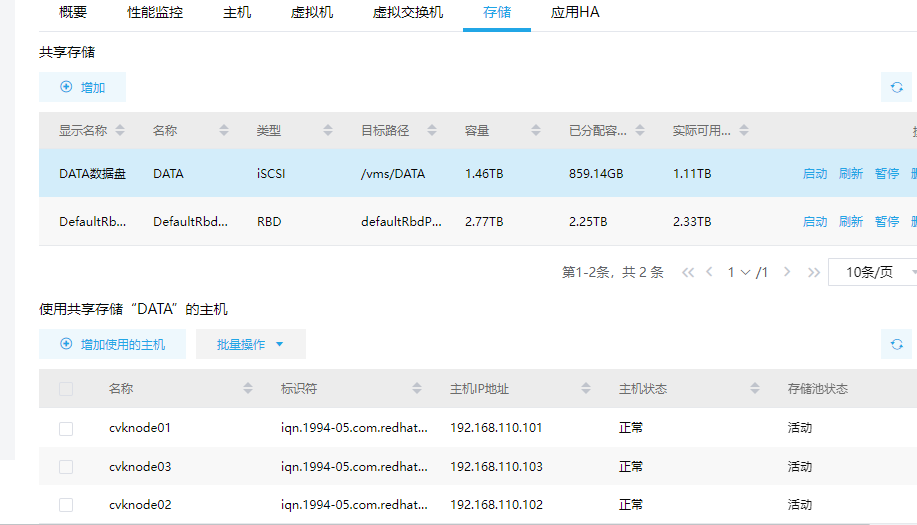Sort by the 显示名称 column sort icon
This screenshot has width=917, height=525.
point(121,131)
